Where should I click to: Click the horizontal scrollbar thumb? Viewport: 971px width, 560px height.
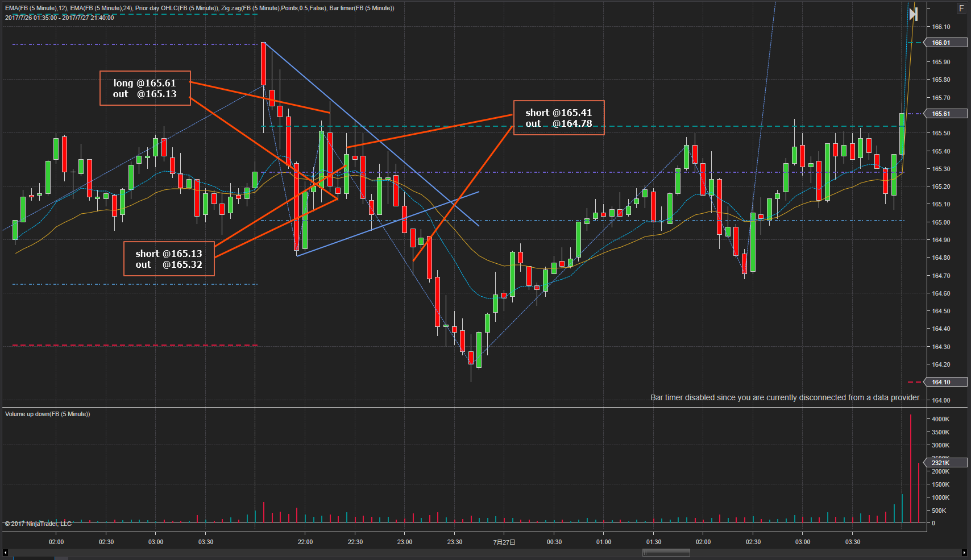click(666, 553)
